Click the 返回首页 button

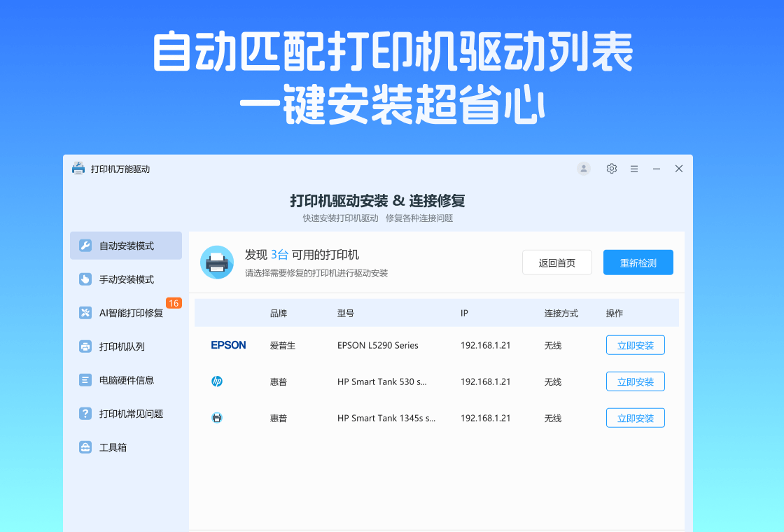(x=557, y=262)
